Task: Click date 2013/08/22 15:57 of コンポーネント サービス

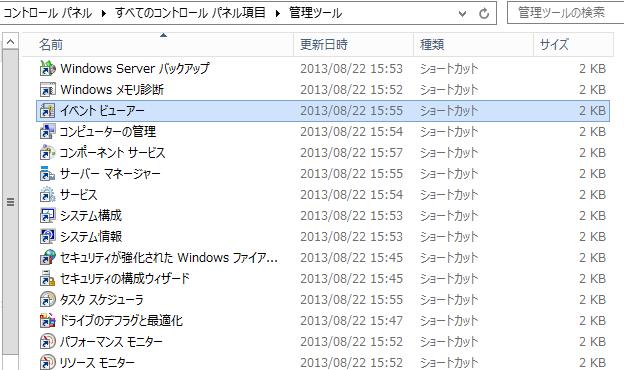Action: [x=351, y=153]
